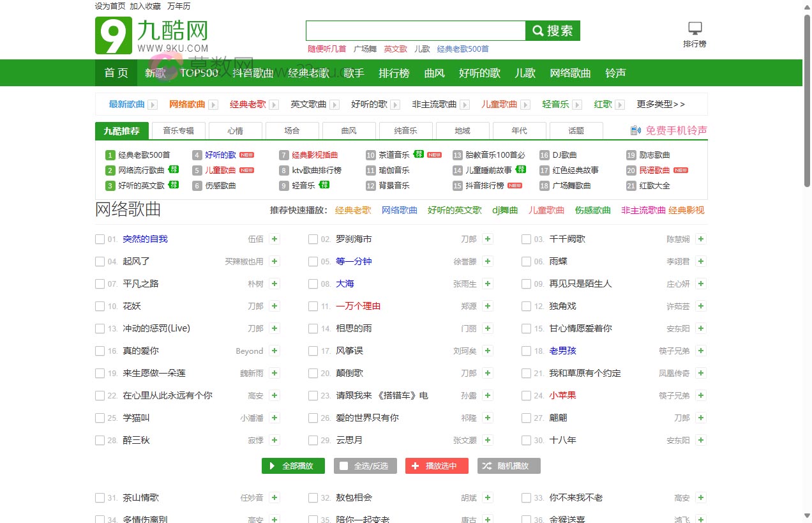Click the plus icon beside 小苹果

point(700,395)
